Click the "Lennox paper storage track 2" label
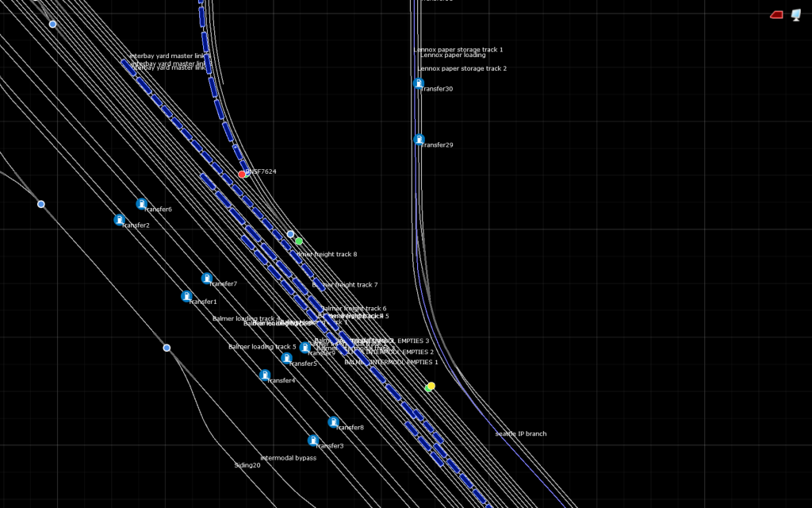 pos(462,69)
